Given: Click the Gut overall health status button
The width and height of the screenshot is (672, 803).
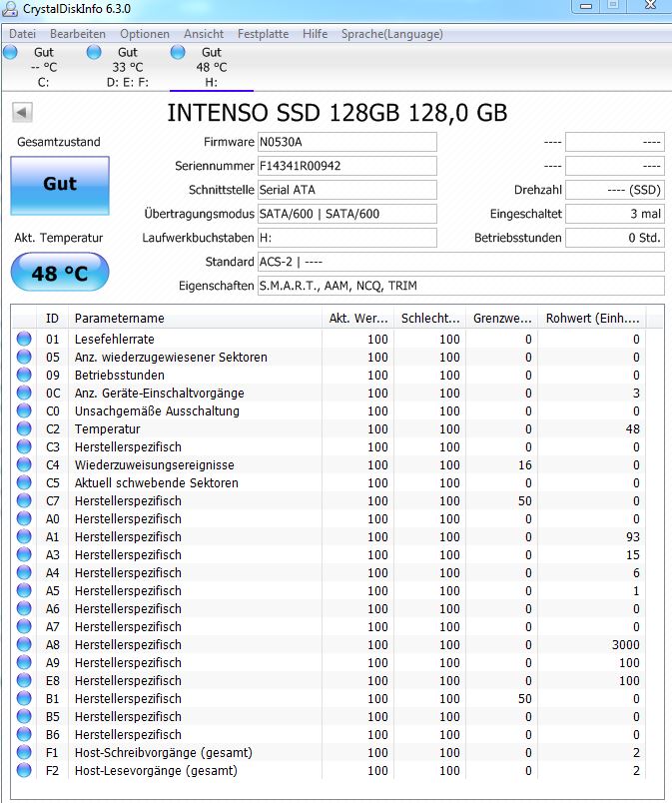Looking at the screenshot, I should (x=60, y=186).
